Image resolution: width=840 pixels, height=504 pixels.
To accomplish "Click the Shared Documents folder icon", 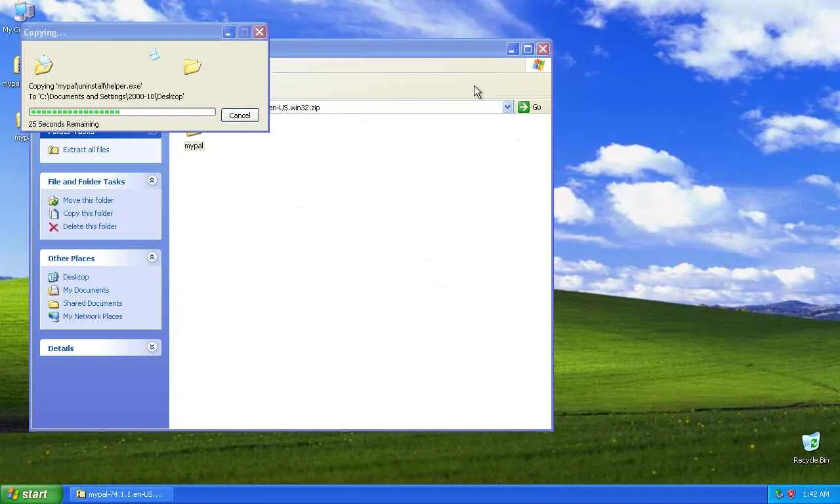I will (54, 303).
